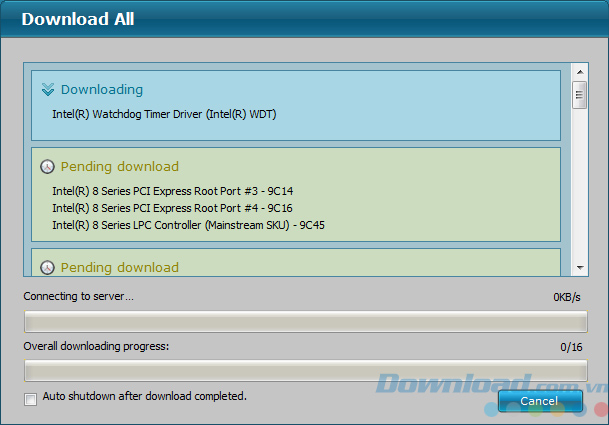This screenshot has width=609, height=425.
Task: Click the Connecting to server status text
Action: pyautogui.click(x=78, y=296)
